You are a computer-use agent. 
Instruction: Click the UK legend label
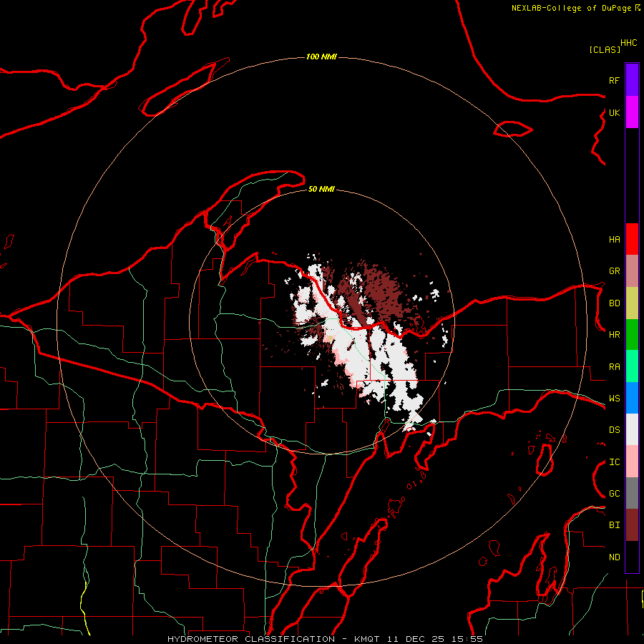[x=614, y=112]
